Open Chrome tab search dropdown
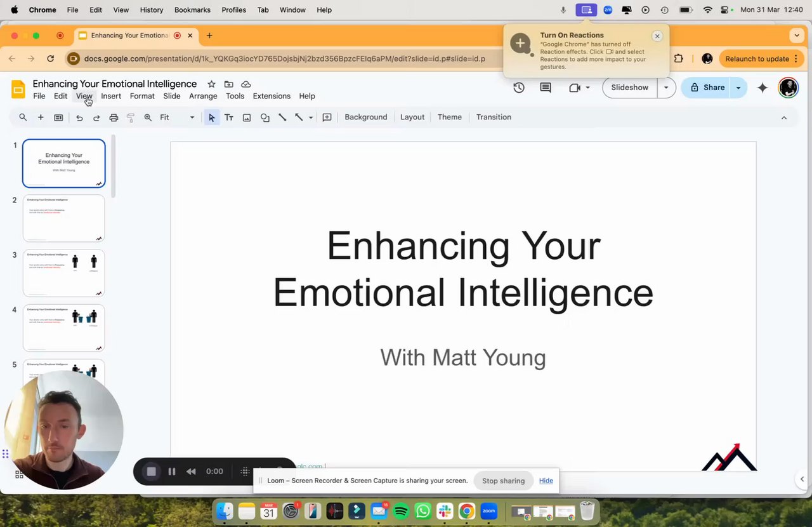This screenshot has width=812, height=527. [x=797, y=36]
